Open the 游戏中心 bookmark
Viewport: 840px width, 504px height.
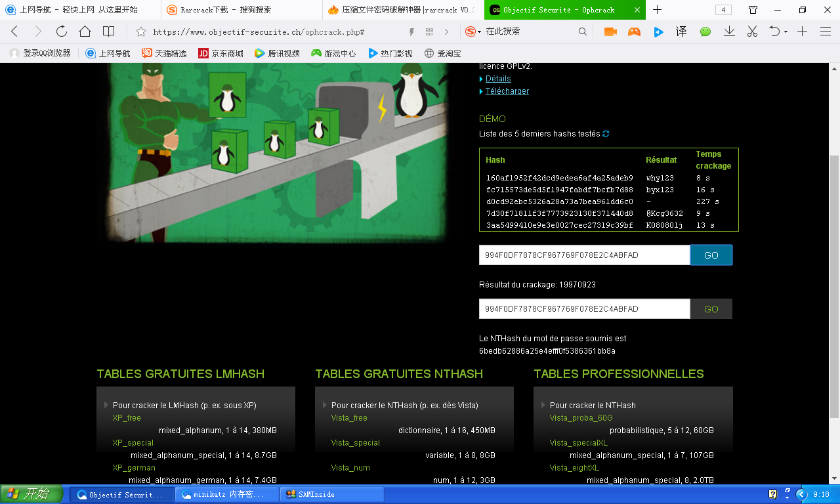[x=333, y=53]
